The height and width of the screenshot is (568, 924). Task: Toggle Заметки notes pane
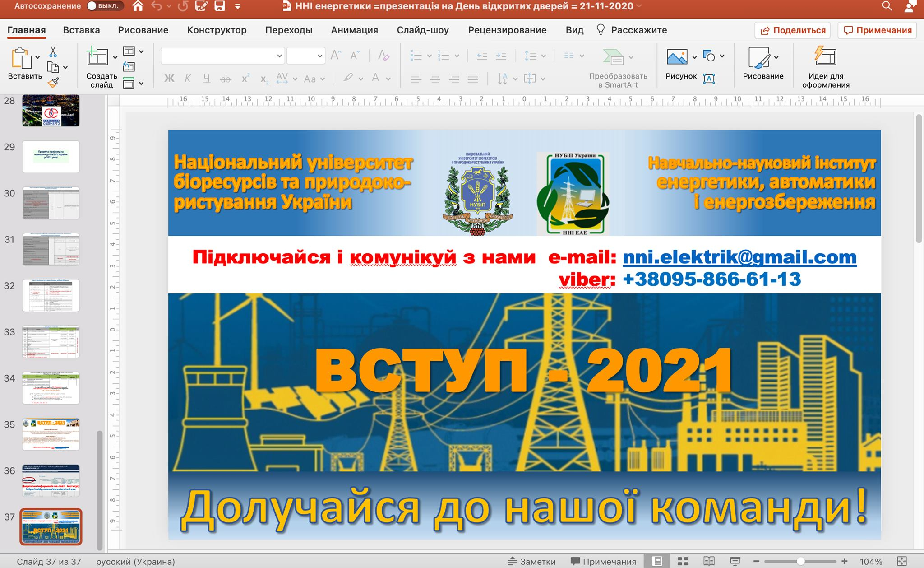(531, 562)
